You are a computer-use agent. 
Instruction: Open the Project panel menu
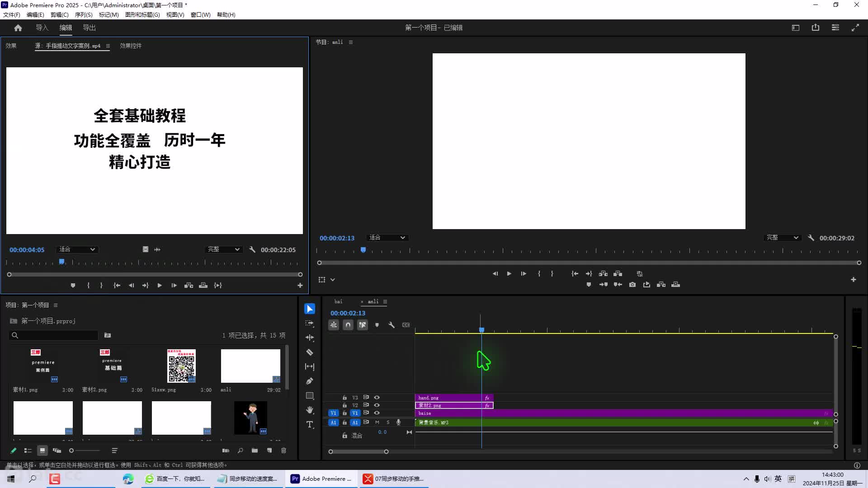pos(56,305)
